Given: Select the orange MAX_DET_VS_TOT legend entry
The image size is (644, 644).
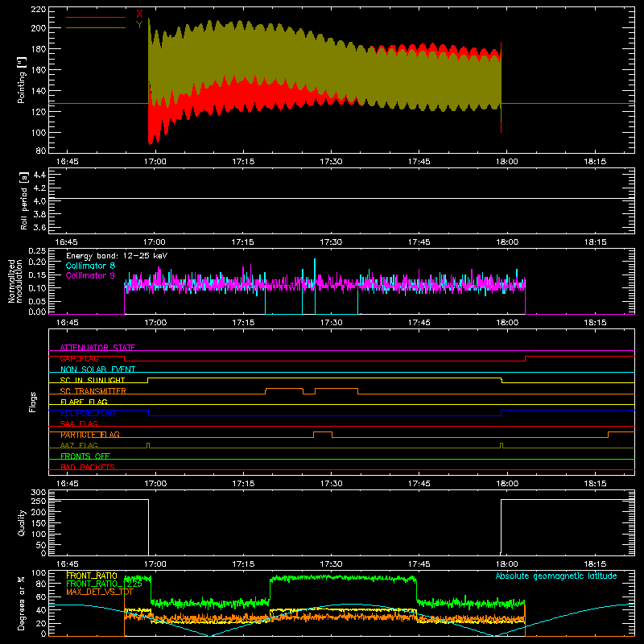Looking at the screenshot, I should [x=100, y=592].
